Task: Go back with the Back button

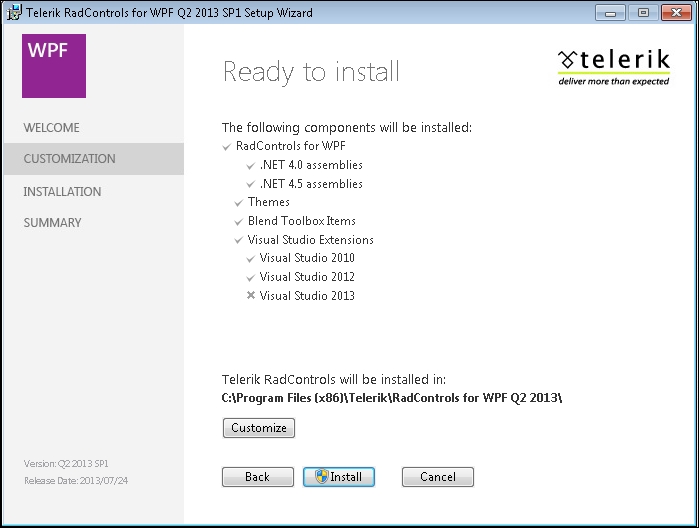Action: click(258, 477)
